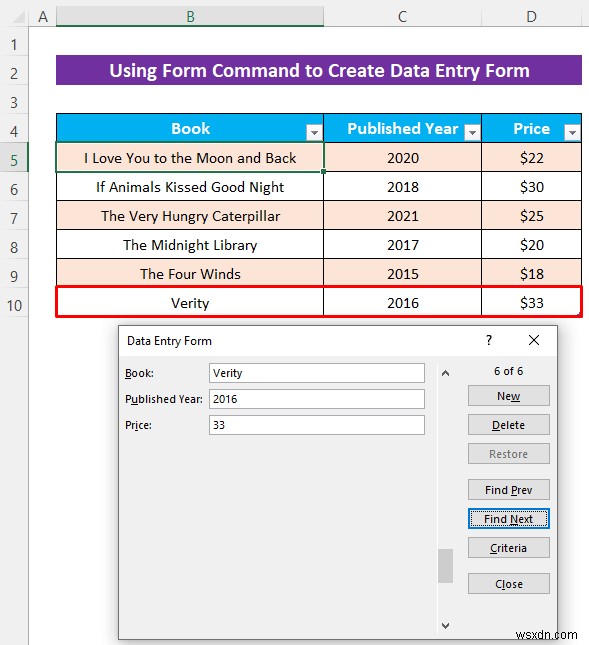This screenshot has width=589, height=645.
Task: Click the form scrollbar thumb
Action: [445, 566]
